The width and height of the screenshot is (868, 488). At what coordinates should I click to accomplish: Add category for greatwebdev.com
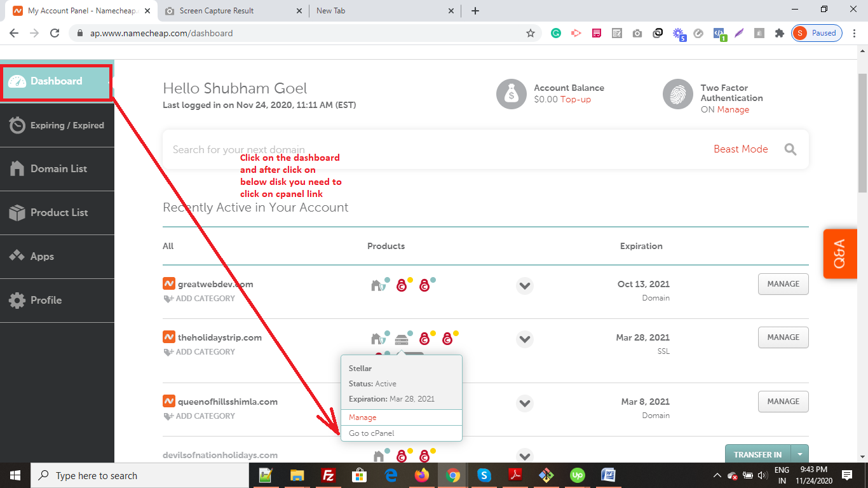pos(200,299)
